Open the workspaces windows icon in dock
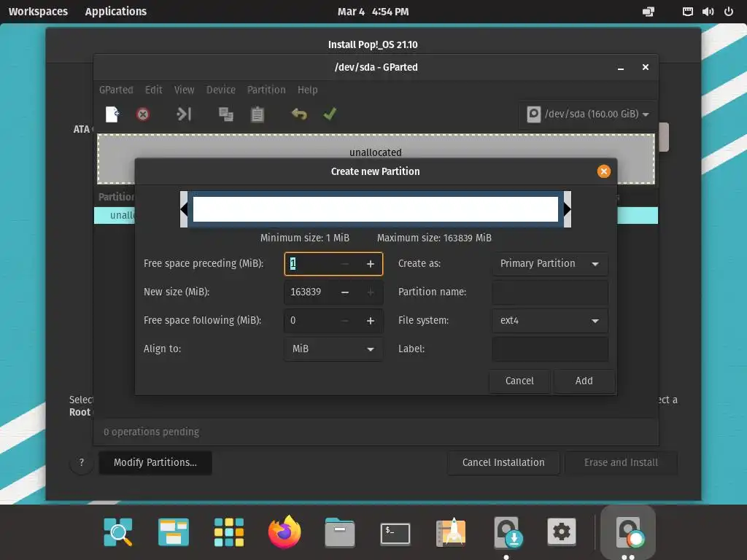 tap(174, 532)
